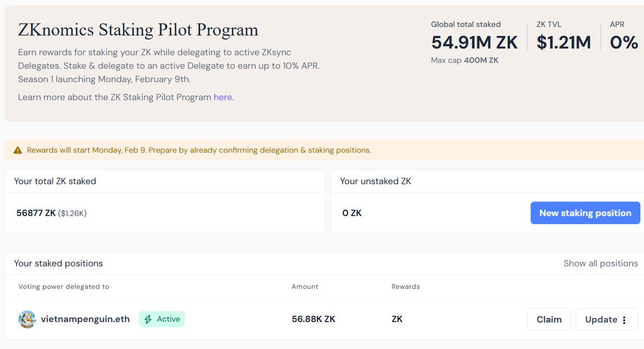Select the 54.91M ZK global staked value
The height and width of the screenshot is (349, 644).
[474, 42]
